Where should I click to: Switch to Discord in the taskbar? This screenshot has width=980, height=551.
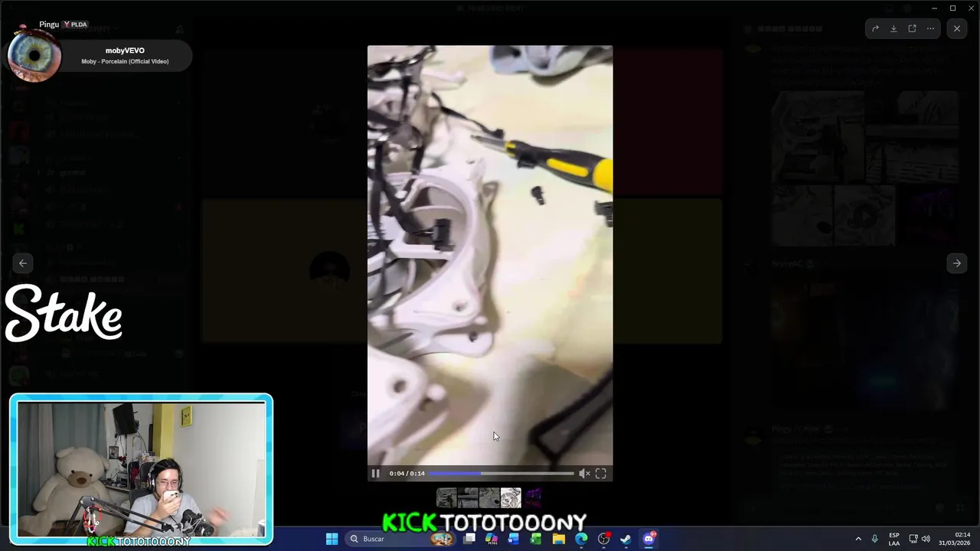[648, 539]
